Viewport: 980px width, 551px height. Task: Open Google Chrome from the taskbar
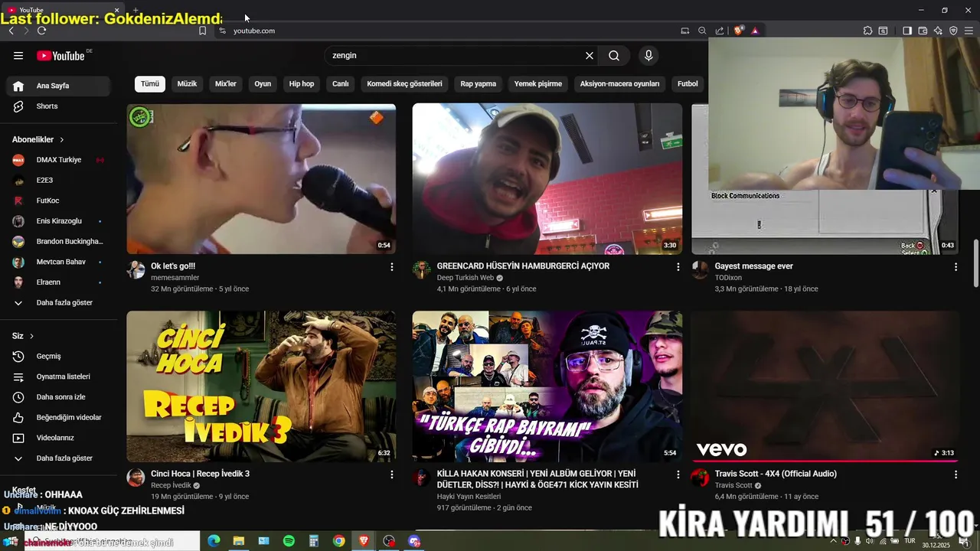click(338, 541)
